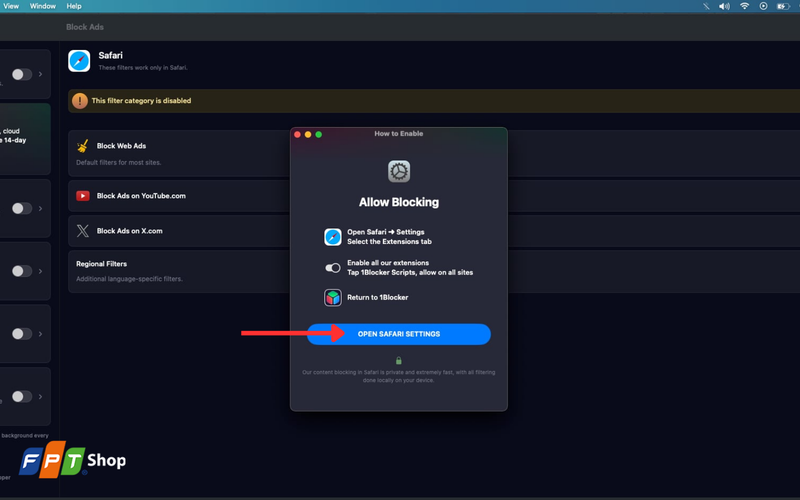Click the Wi-Fi icon in the menu bar
This screenshot has height=500, width=800.
744,6
